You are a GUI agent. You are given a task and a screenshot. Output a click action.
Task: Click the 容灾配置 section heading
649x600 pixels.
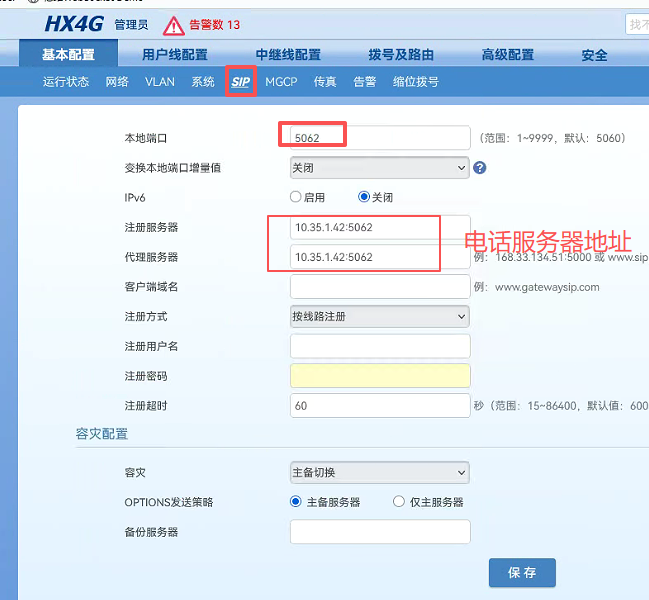(x=102, y=434)
